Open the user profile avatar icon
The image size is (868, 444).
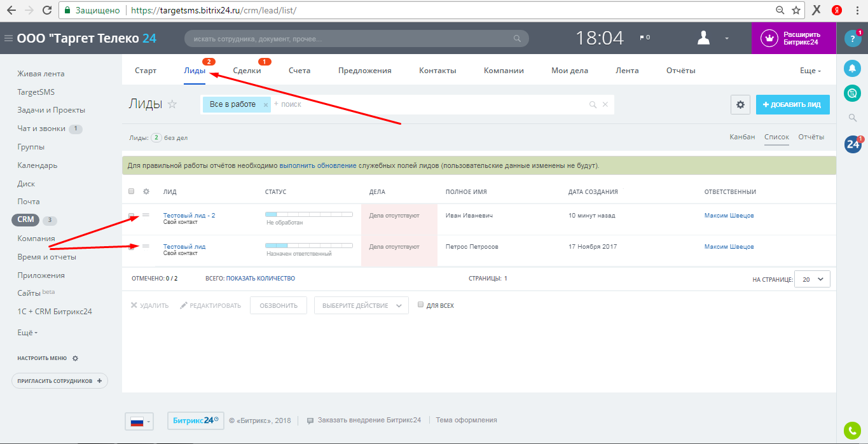coord(703,38)
